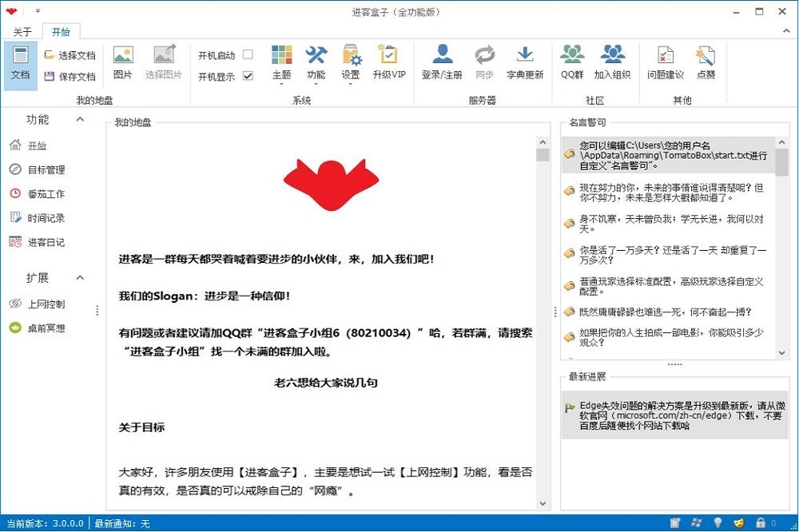The width and height of the screenshot is (799, 532).
Task: Click the document area scroll-down arrow
Action: pos(543,504)
